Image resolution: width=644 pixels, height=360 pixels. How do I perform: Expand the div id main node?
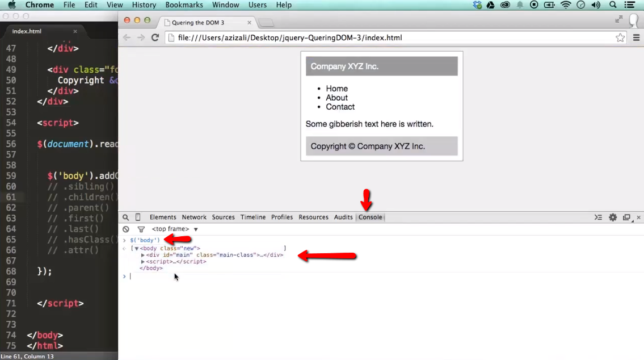[143, 255]
